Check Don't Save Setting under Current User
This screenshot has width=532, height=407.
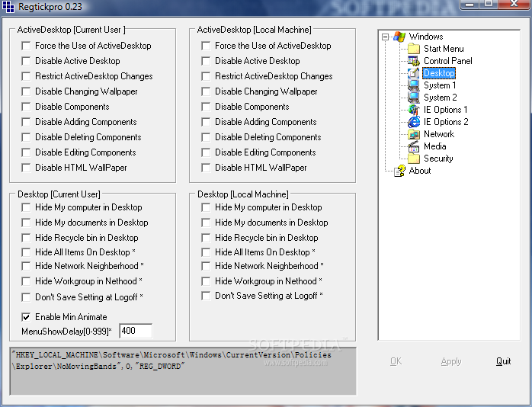[x=26, y=297]
